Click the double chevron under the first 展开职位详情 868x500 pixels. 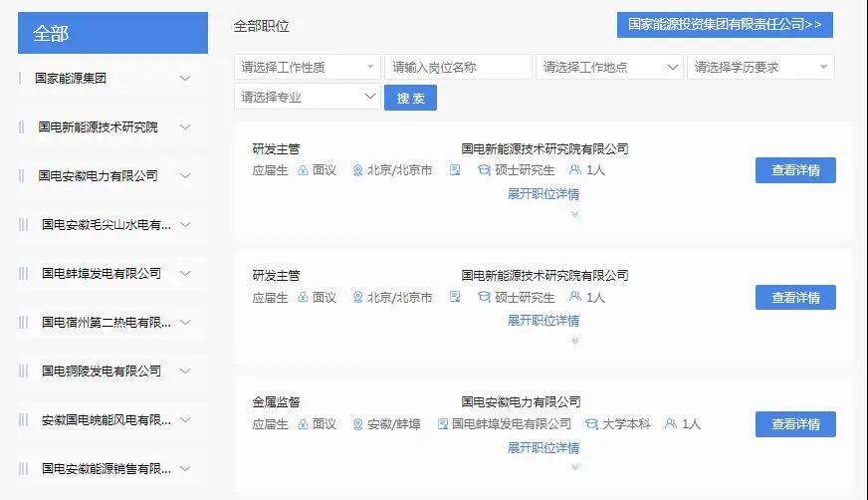point(574,213)
